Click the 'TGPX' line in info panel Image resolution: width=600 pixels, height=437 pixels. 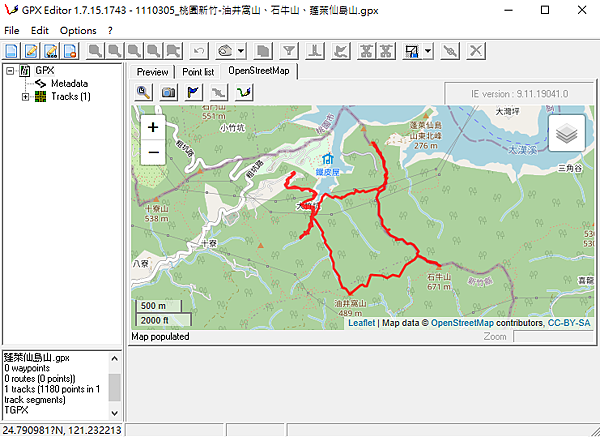pyautogui.click(x=16, y=410)
